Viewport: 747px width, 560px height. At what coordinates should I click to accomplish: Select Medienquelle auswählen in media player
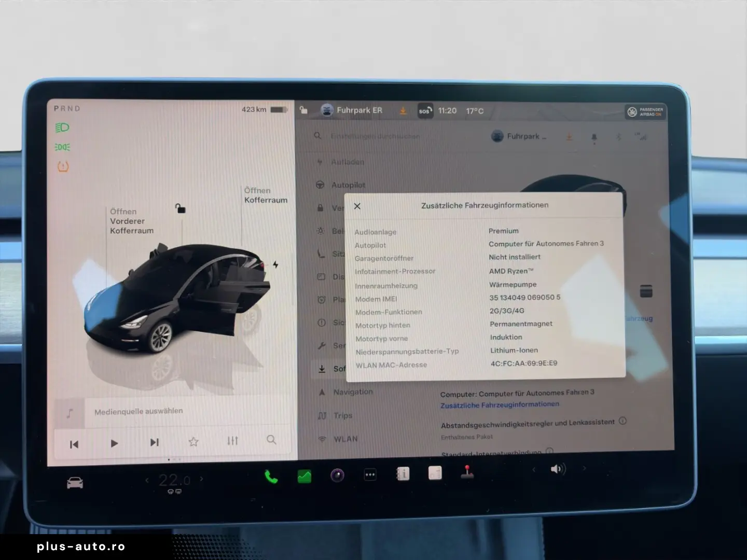click(x=139, y=411)
